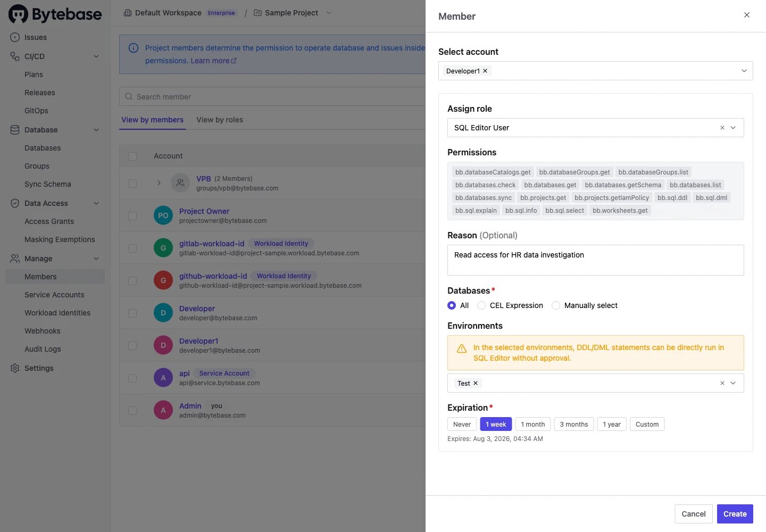Image resolution: width=766 pixels, height=532 pixels.
Task: Click the Database sidebar icon
Action: 15,130
